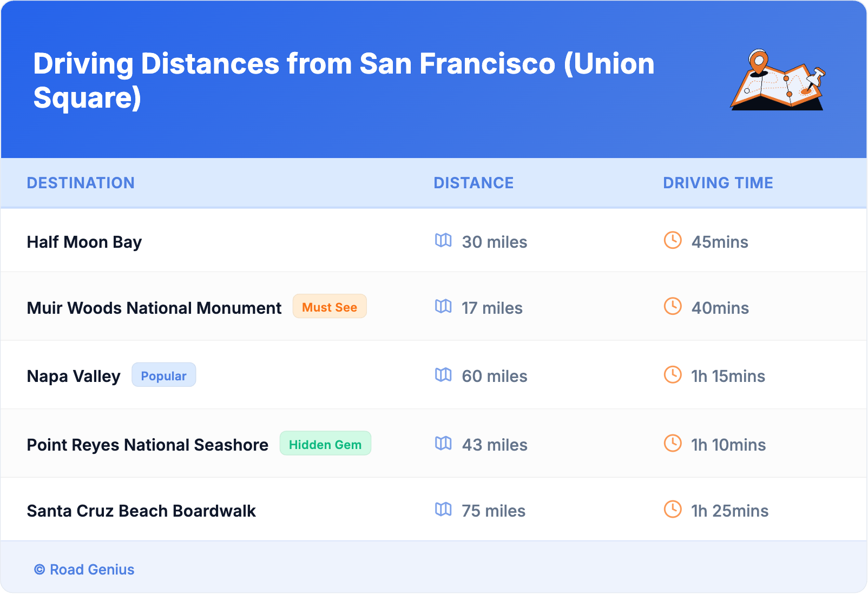Image resolution: width=868 pixels, height=594 pixels.
Task: Click the clock icon beside 40mins
Action: point(673,306)
